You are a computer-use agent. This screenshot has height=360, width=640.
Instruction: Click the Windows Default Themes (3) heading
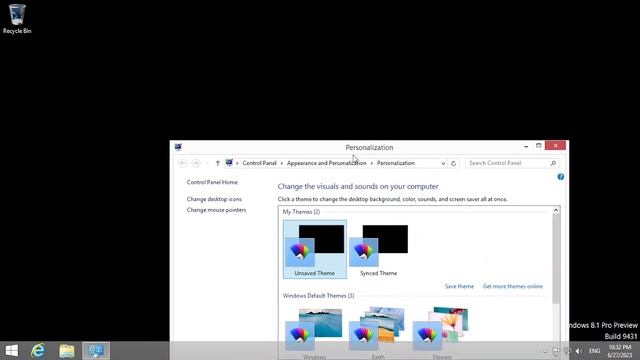point(318,296)
